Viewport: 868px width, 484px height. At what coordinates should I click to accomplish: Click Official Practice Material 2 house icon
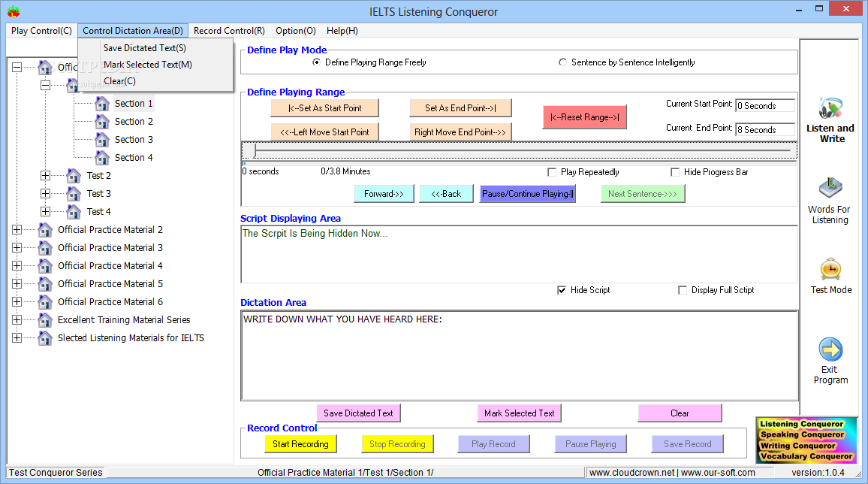click(x=45, y=230)
